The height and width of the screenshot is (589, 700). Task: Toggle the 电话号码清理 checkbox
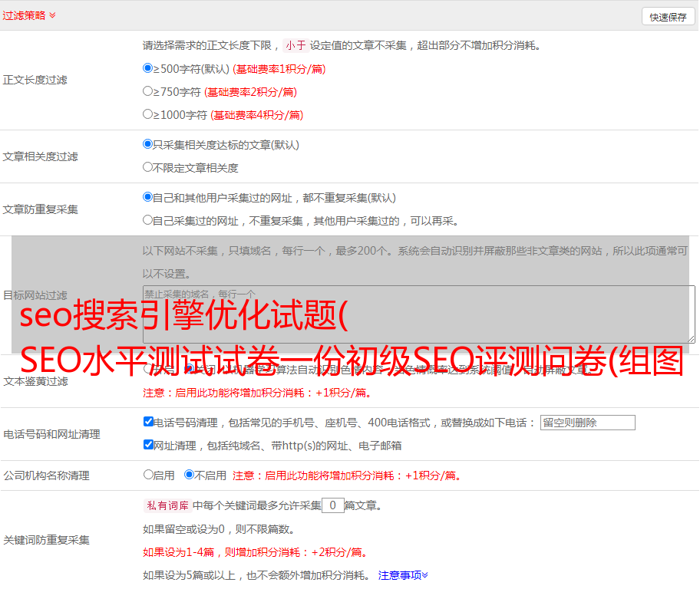pyautogui.click(x=148, y=421)
